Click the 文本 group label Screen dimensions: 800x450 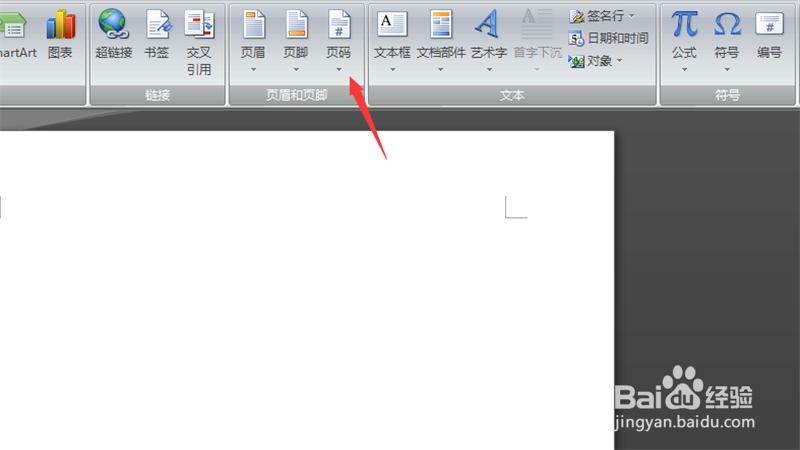click(x=512, y=95)
